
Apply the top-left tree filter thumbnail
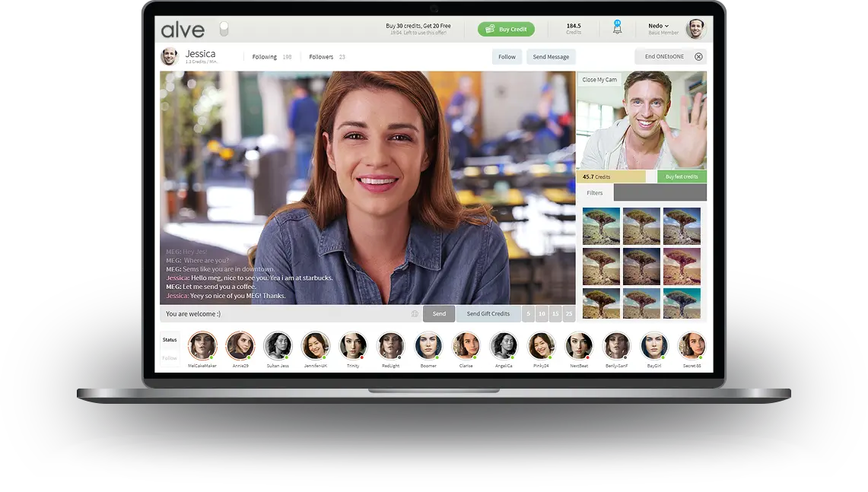[601, 226]
